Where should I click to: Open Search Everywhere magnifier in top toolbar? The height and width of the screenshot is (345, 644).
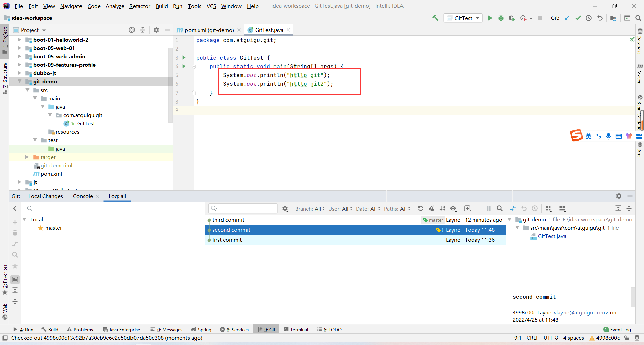[638, 18]
